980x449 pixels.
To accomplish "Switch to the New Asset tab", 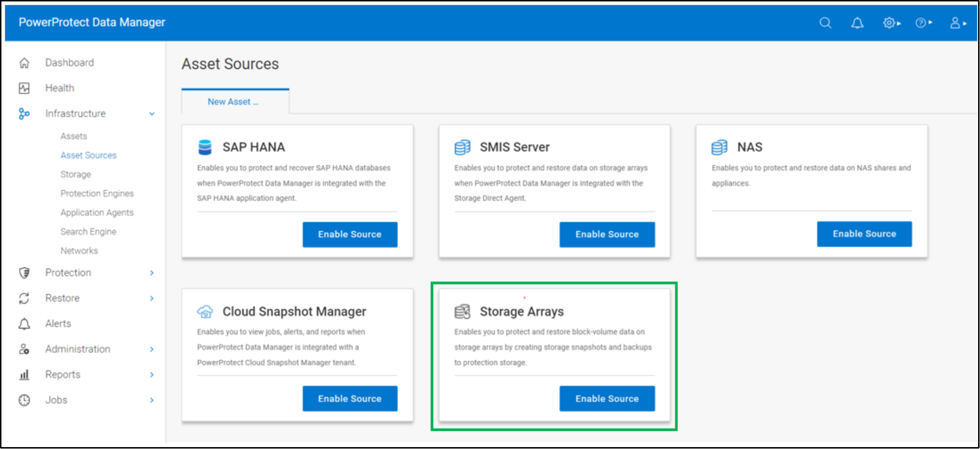I will click(235, 101).
